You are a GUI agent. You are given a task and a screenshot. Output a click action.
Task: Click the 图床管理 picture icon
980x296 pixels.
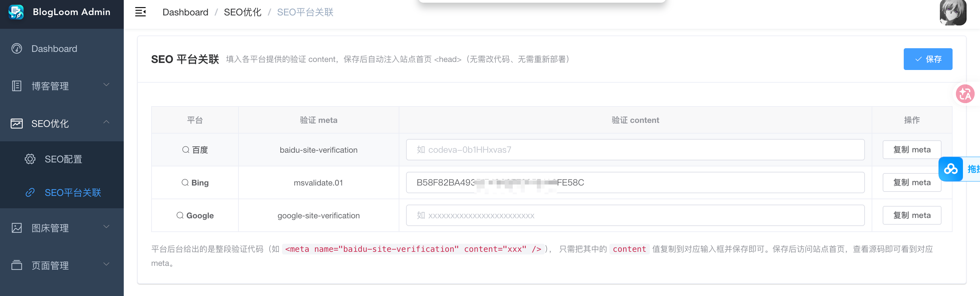coord(17,228)
